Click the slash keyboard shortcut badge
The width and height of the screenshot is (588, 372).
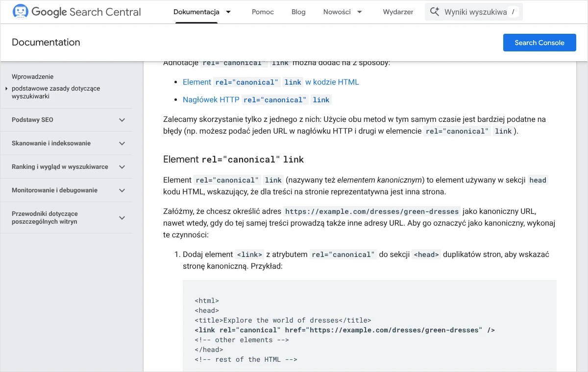click(x=513, y=12)
